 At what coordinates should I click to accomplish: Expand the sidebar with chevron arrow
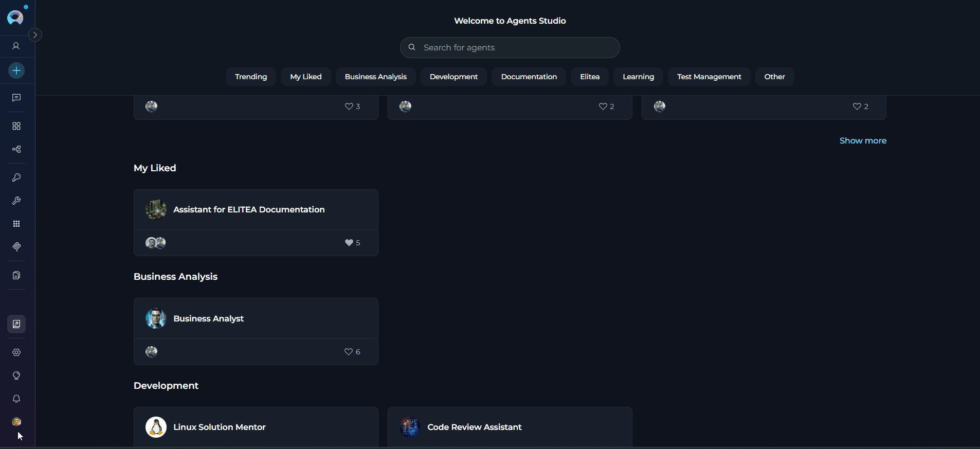pos(35,35)
